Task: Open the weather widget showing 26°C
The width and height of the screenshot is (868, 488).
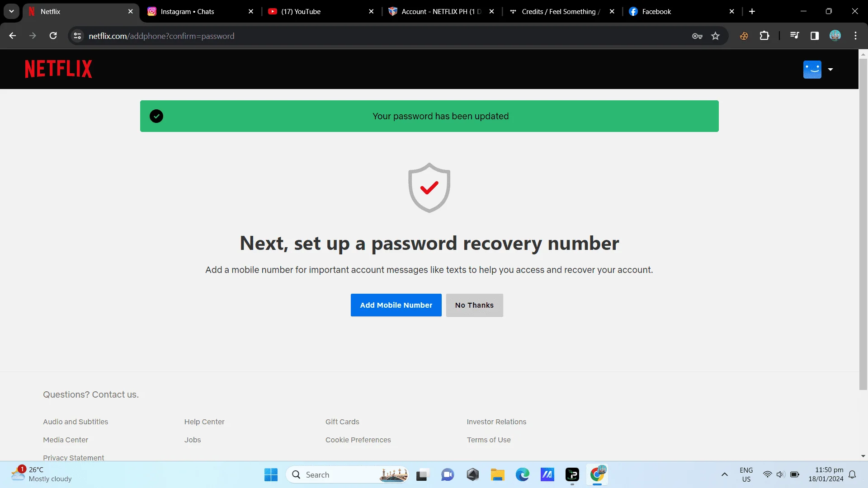Action: pyautogui.click(x=42, y=474)
